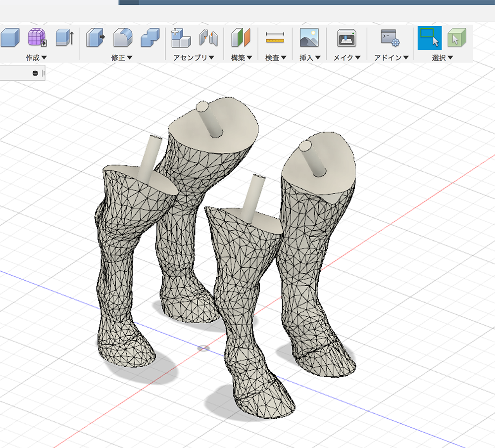Click the Scripts and Add-ins icon
The height and width of the screenshot is (448, 495).
coord(390,38)
